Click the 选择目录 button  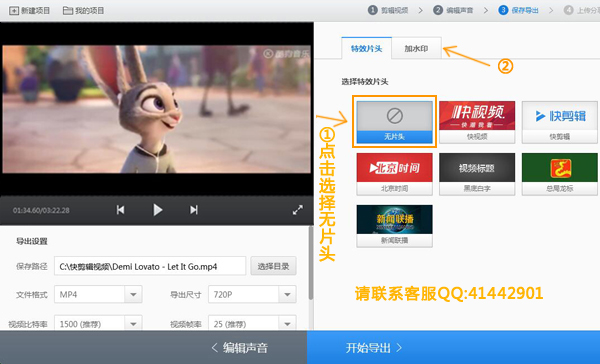[273, 266]
